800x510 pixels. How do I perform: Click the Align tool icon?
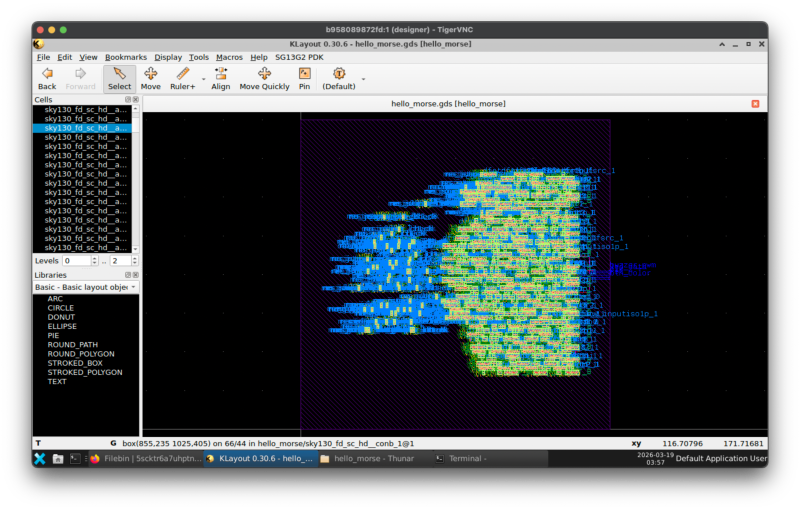point(220,79)
